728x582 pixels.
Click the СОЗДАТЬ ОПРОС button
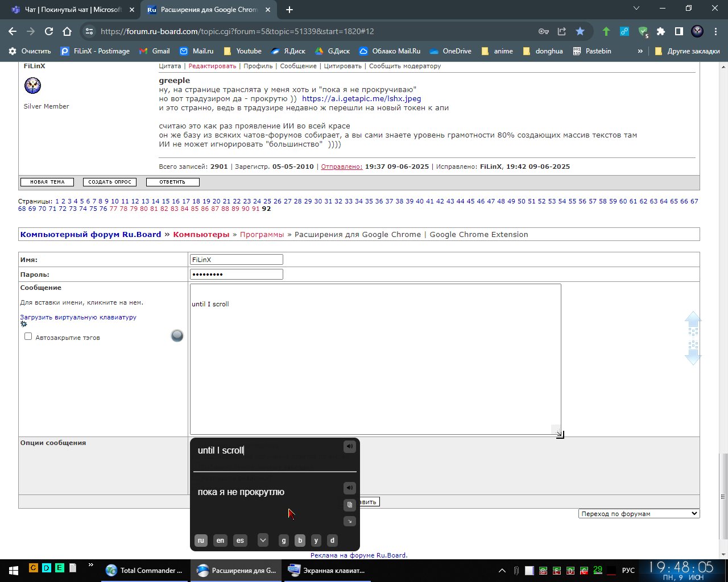click(x=110, y=182)
